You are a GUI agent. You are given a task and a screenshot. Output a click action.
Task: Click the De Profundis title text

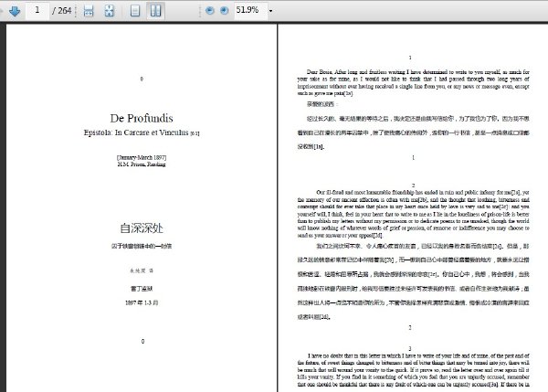coord(142,118)
